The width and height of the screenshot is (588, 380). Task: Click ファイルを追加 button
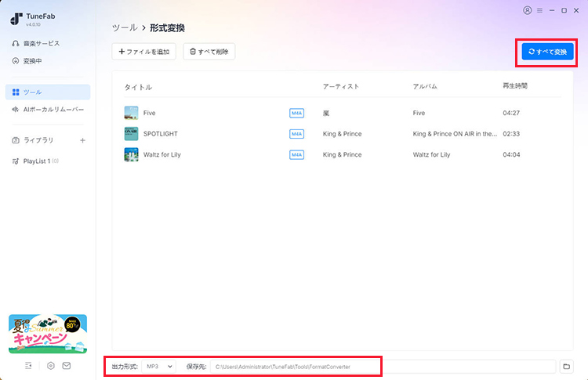144,52
